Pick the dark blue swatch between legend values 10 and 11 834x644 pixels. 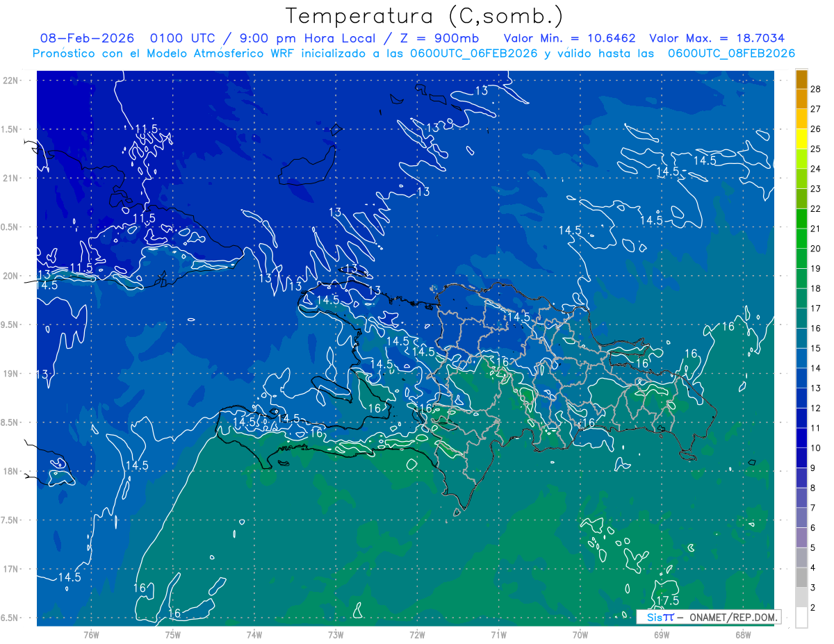pos(801,438)
